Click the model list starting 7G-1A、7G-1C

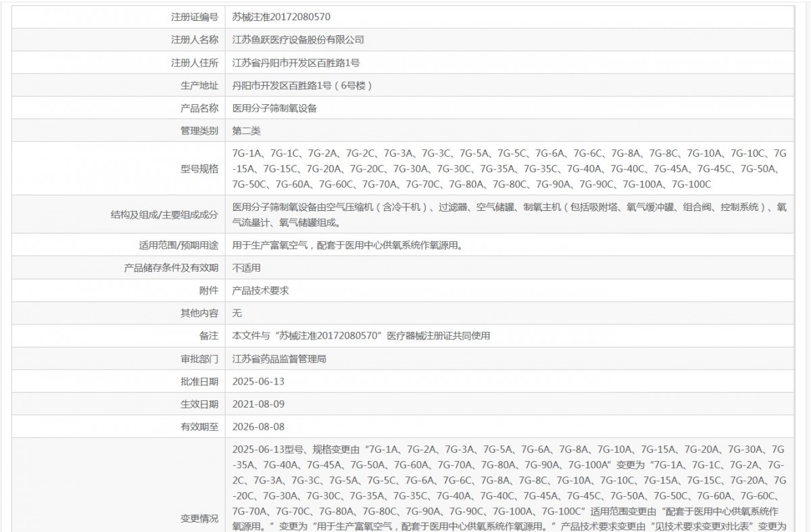point(510,169)
